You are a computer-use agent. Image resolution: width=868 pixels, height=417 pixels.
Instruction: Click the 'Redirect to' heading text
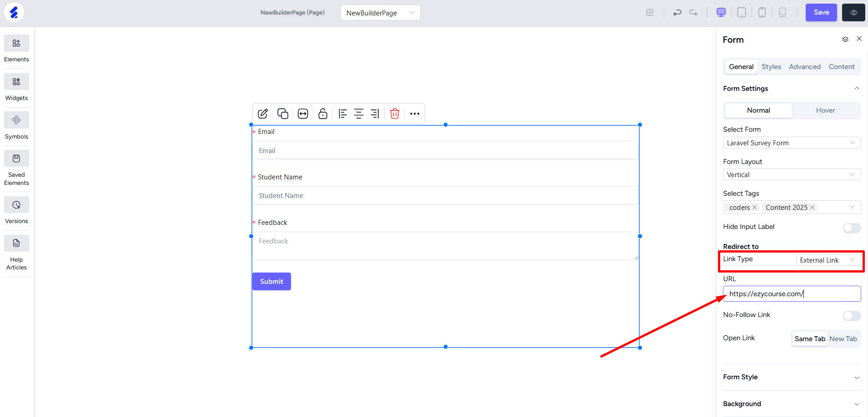coord(741,247)
